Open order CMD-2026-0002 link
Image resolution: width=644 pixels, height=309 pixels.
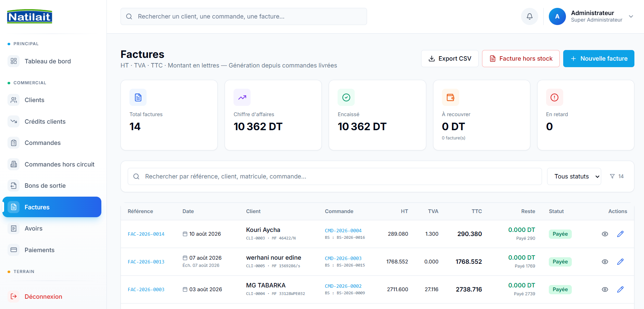pos(343,286)
